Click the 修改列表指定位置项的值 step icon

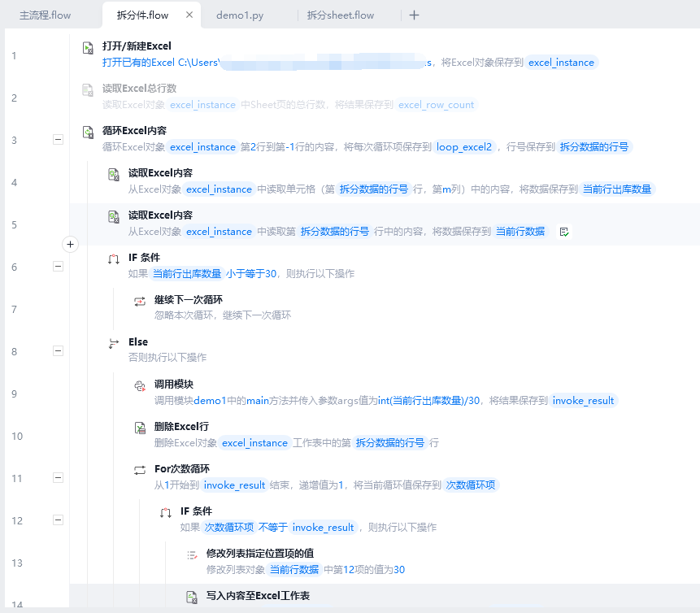pos(192,555)
